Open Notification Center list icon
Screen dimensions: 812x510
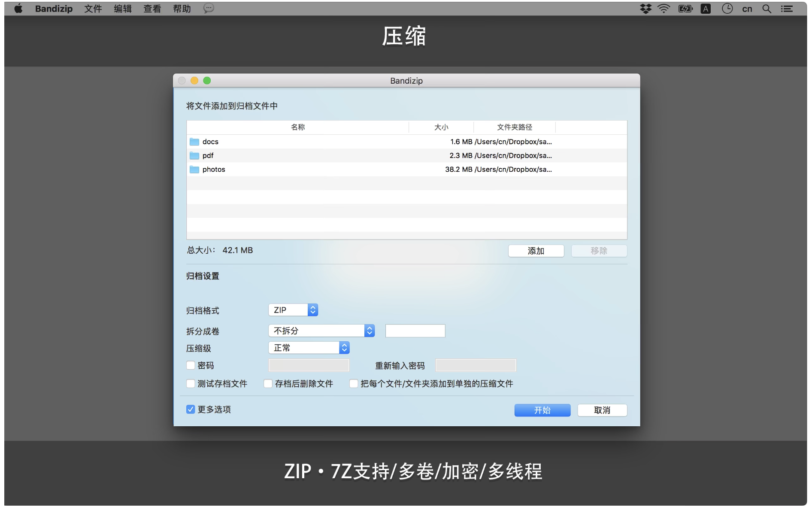click(787, 9)
